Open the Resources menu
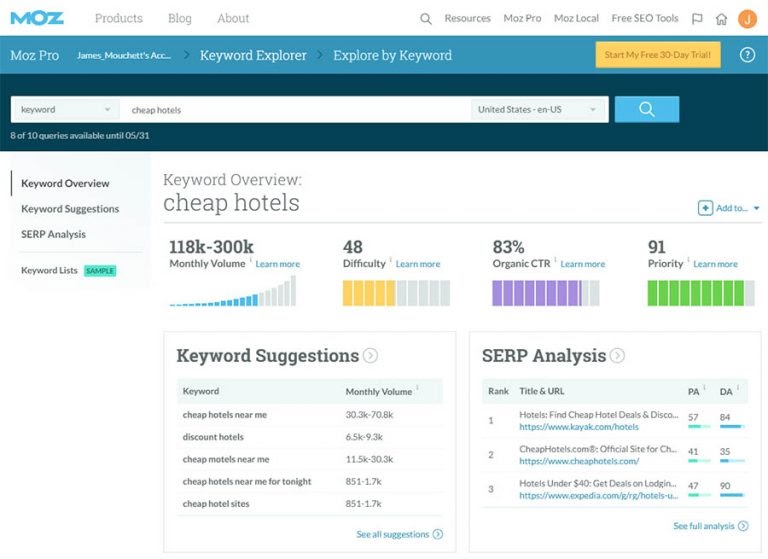Viewport: 768px width, 559px height. click(x=468, y=18)
